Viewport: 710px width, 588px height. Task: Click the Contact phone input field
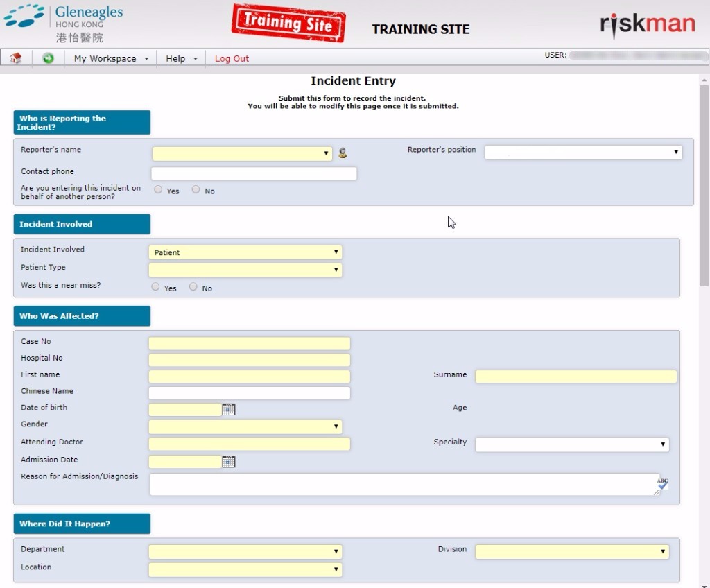[254, 173]
